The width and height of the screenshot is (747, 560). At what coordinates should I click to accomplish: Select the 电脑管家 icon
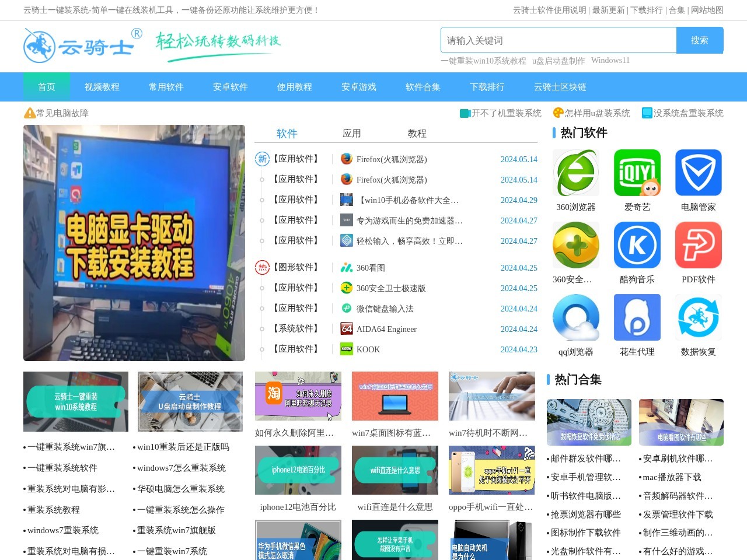(x=698, y=172)
